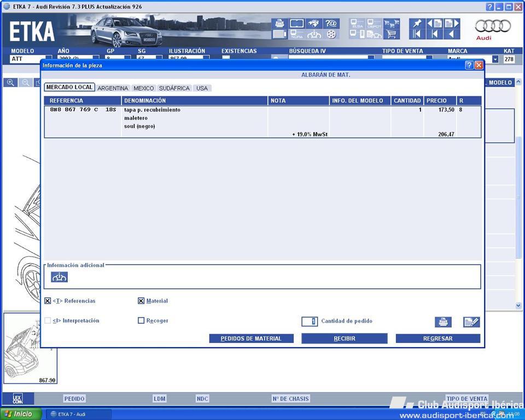
Task: Click the multiple shopping carts icon
Action: coord(392,24)
